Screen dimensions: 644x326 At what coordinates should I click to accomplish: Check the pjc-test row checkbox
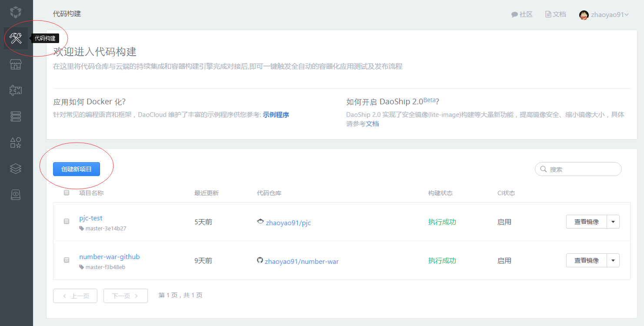tap(67, 221)
